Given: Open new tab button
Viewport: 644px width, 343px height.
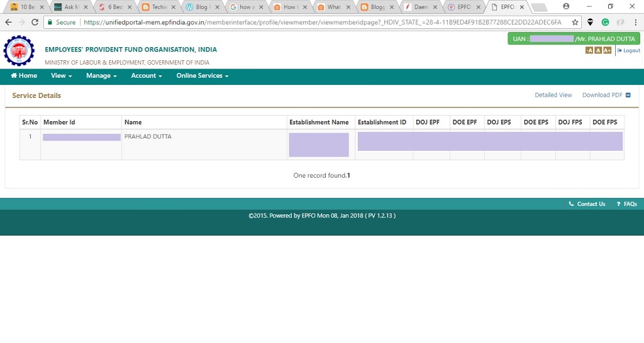Looking at the screenshot, I should coord(539,7).
